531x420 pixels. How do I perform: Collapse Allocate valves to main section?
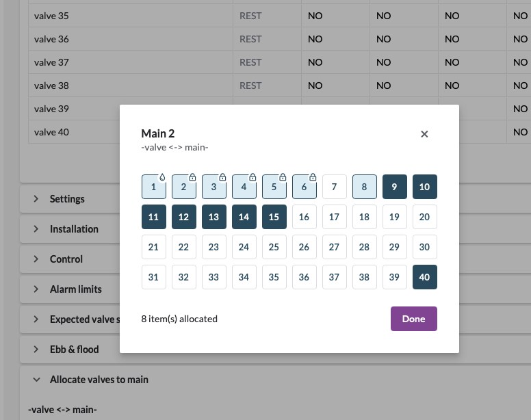(99, 380)
